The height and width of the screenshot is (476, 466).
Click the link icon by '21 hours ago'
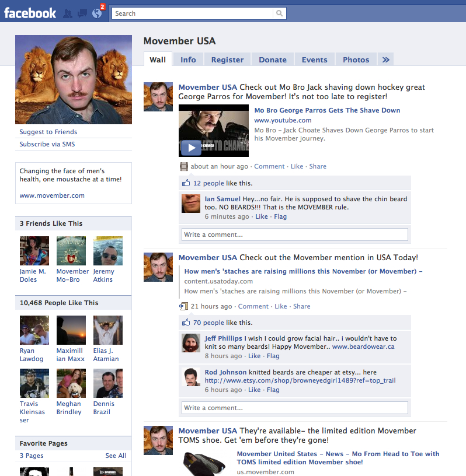coord(183,306)
